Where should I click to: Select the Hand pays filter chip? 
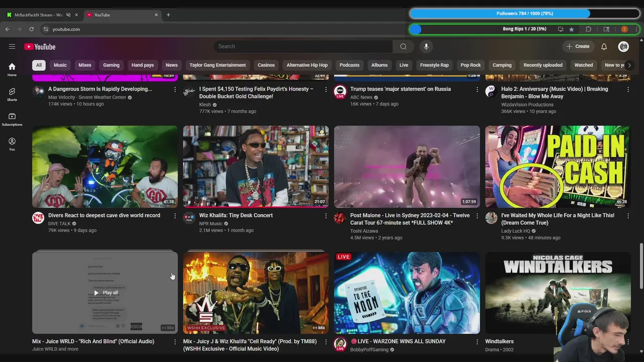pos(142,65)
